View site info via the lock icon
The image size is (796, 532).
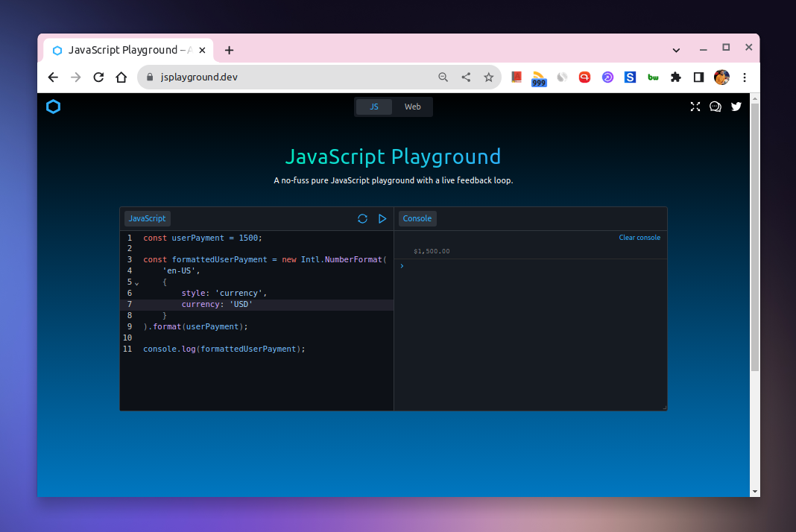click(150, 77)
